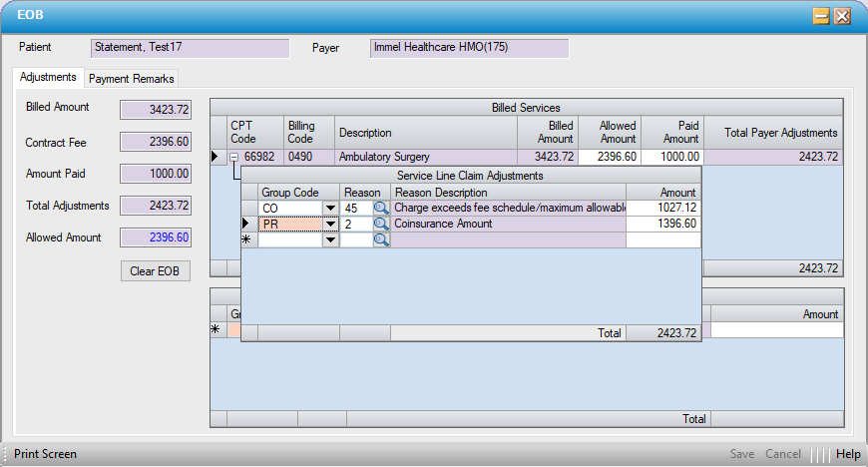Open Help from the status bar
This screenshot has height=467, width=868.
848,454
